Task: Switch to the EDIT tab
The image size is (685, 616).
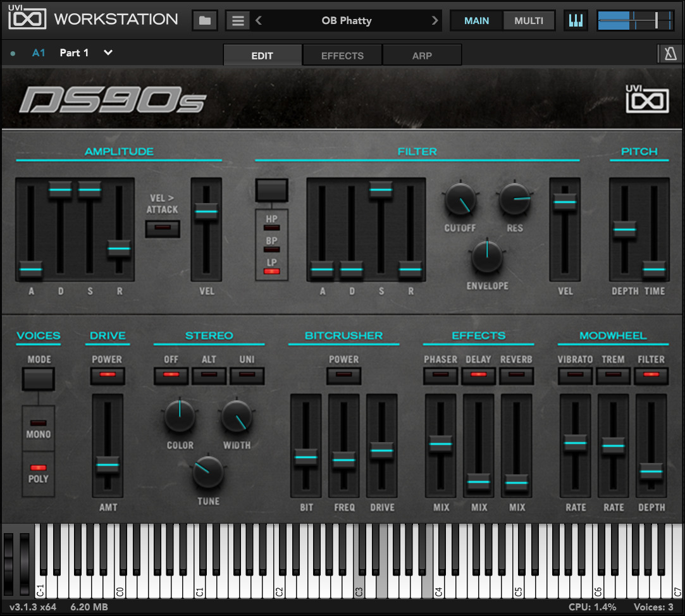Action: coord(262,55)
